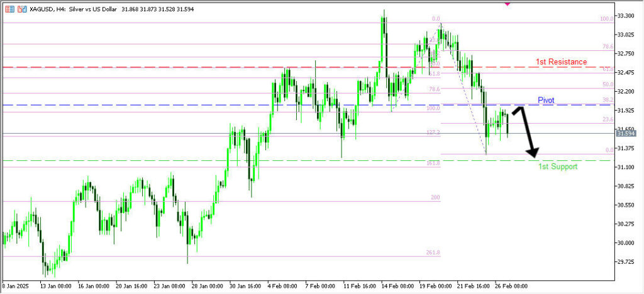Click the green 1st Support label
The height and width of the screenshot is (294, 644).
557,167
